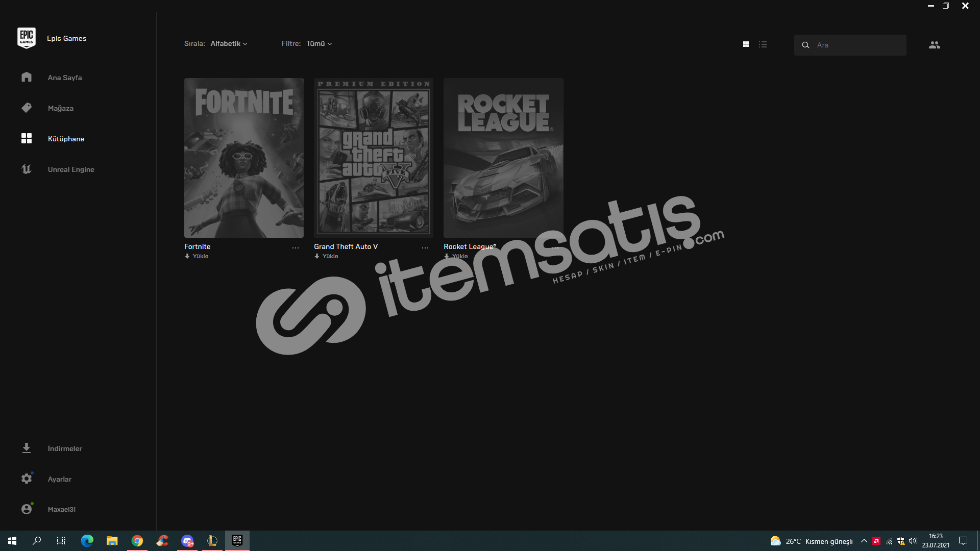Viewport: 980px width, 551px height.
Task: Show hidden system tray icons
Action: 864,541
